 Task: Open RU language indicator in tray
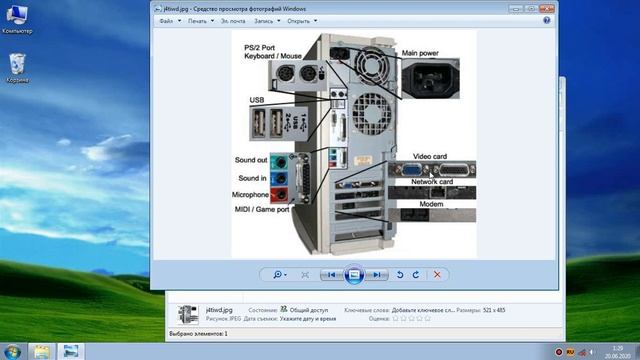point(571,352)
